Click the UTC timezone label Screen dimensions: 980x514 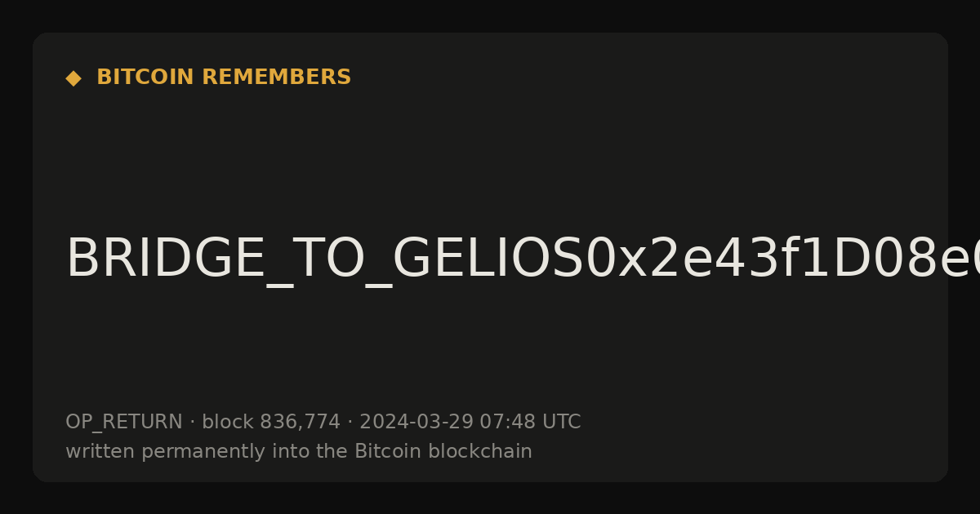(x=561, y=422)
